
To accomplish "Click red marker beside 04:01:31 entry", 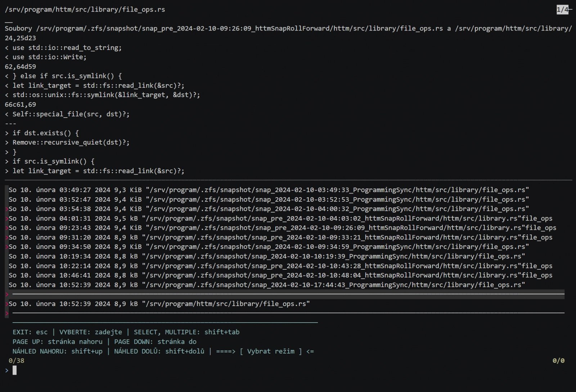I will click(6, 218).
